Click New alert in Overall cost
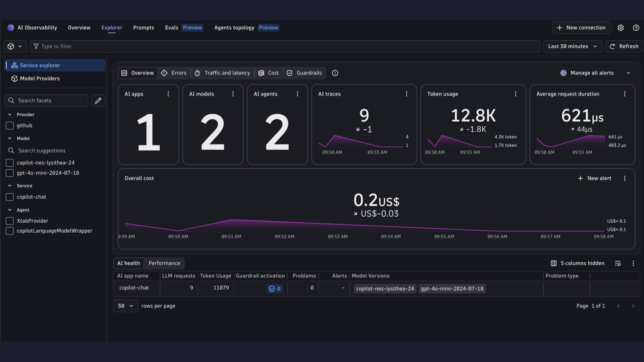Image resolution: width=644 pixels, height=362 pixels. tap(594, 178)
